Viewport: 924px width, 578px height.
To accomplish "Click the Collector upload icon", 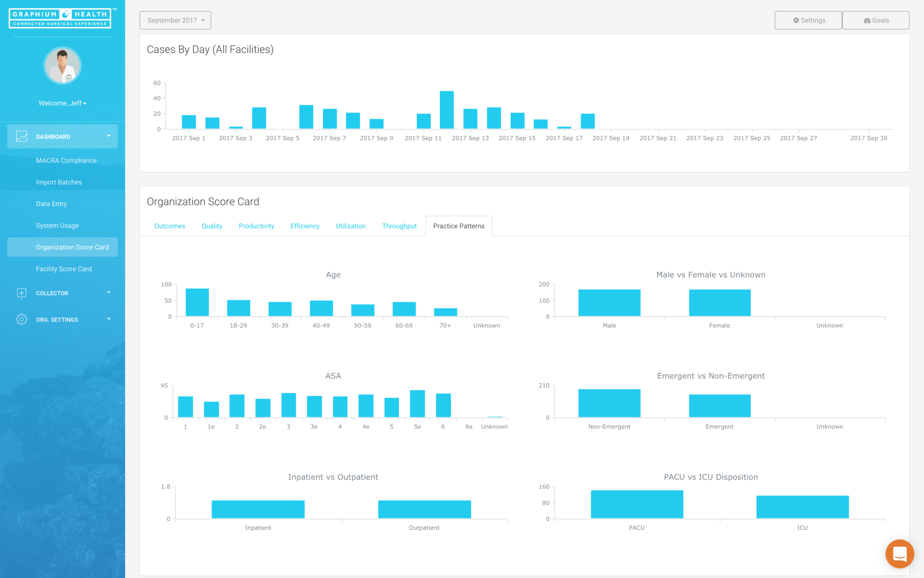I will (22, 294).
